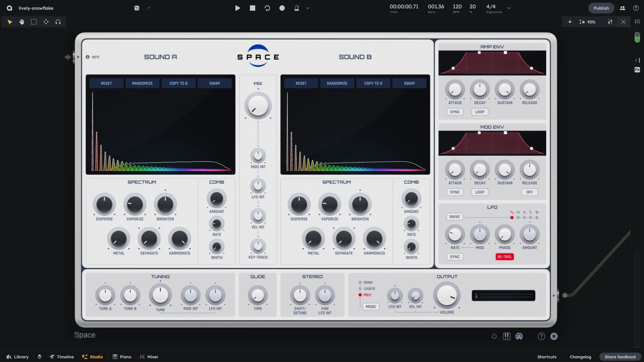The image size is (644, 362).
Task: Expand the metronome options chevron
Action: coord(307,8)
